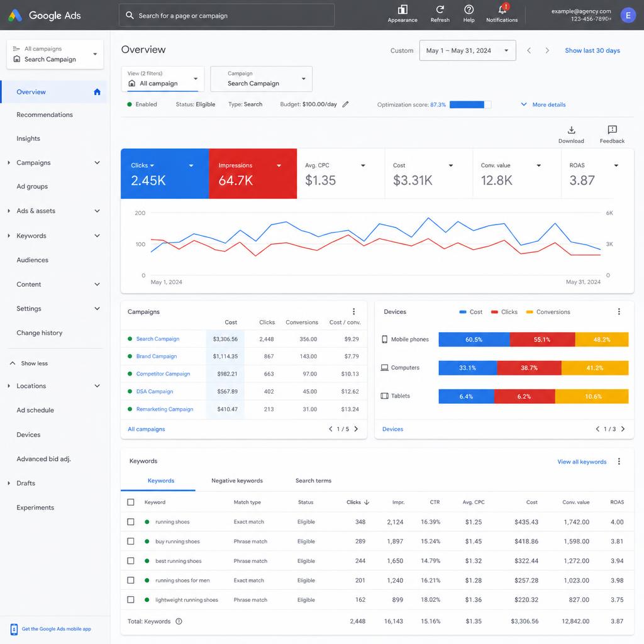The height and width of the screenshot is (644, 644).
Task: Edit budget with the pencil icon
Action: coord(345,104)
